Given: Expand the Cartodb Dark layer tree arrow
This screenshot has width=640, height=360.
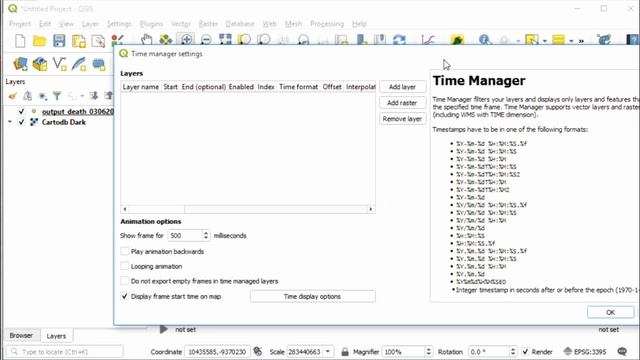Looking at the screenshot, I should point(10,122).
